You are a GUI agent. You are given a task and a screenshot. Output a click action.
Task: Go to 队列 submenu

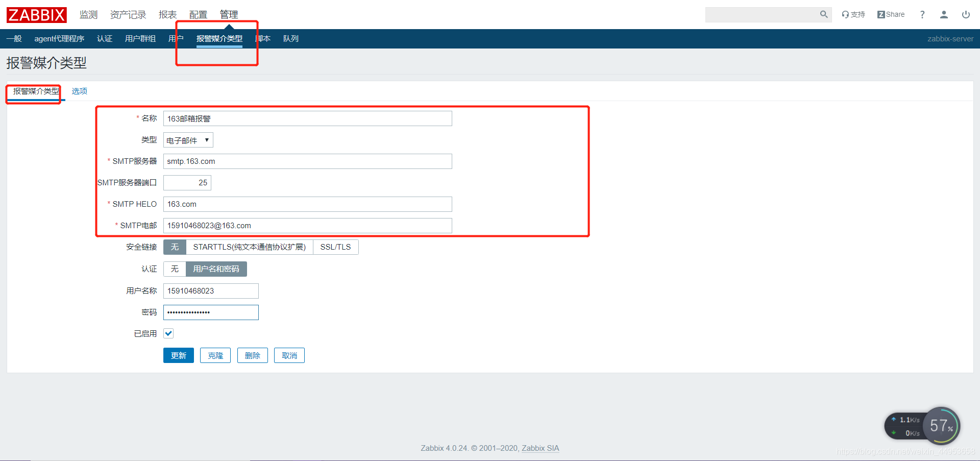291,39
